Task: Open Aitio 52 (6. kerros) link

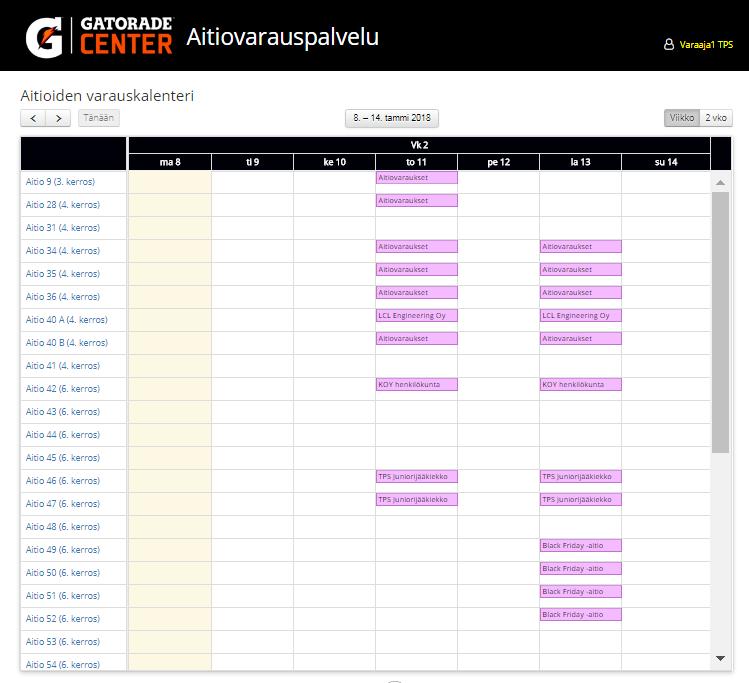Action: tap(63, 619)
